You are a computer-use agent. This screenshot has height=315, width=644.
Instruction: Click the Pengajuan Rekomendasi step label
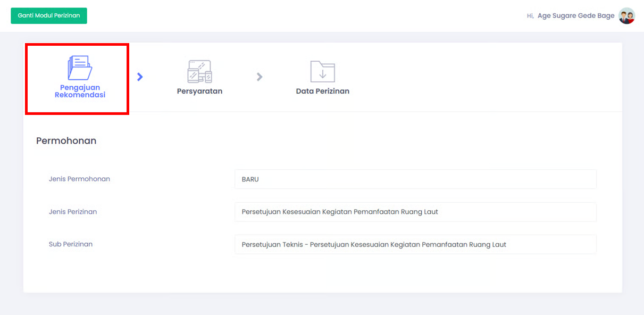coord(80,91)
